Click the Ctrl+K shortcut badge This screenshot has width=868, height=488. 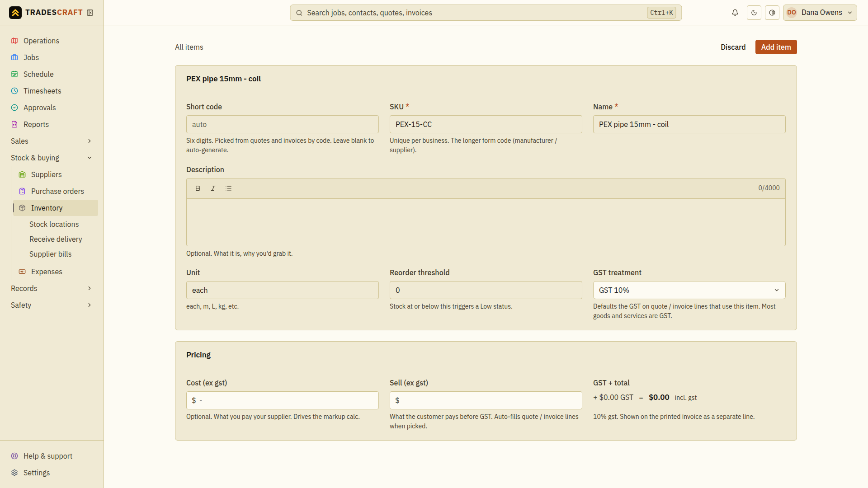pyautogui.click(x=661, y=13)
